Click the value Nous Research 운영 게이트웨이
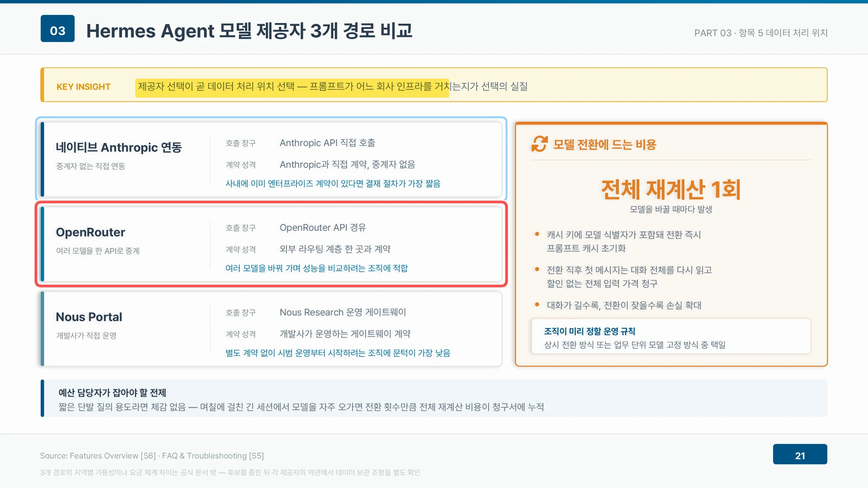 (x=343, y=312)
